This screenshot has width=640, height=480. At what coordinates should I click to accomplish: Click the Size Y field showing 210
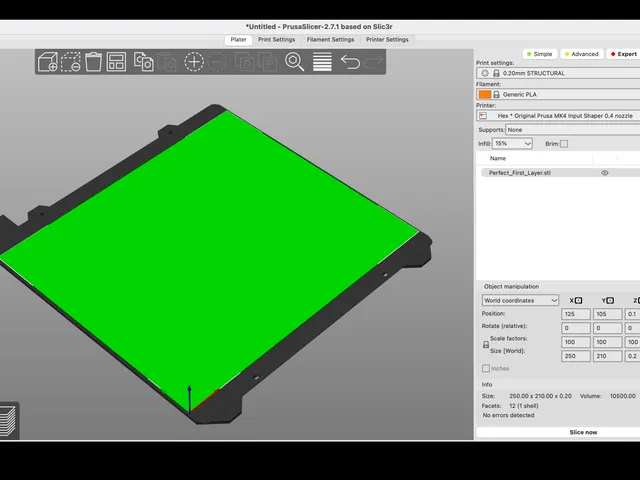(607, 356)
